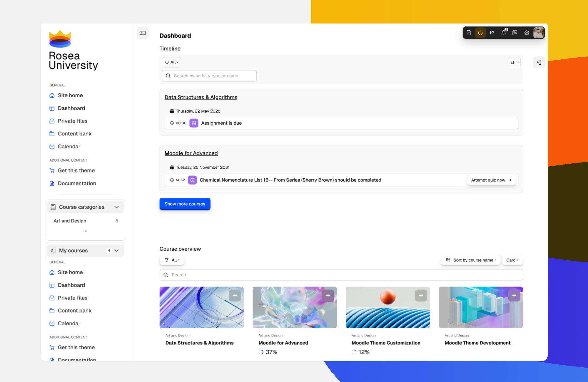Click the flag icon in the top toolbar

[x=492, y=33]
